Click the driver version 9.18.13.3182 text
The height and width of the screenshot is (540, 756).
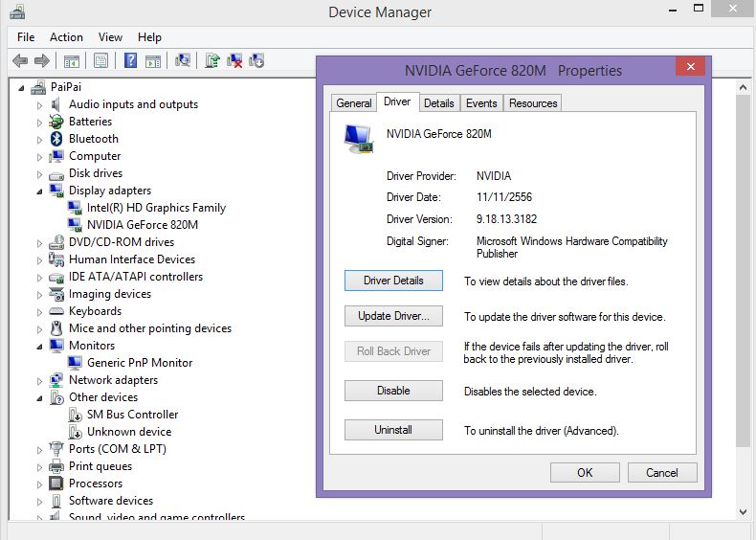[506, 219]
